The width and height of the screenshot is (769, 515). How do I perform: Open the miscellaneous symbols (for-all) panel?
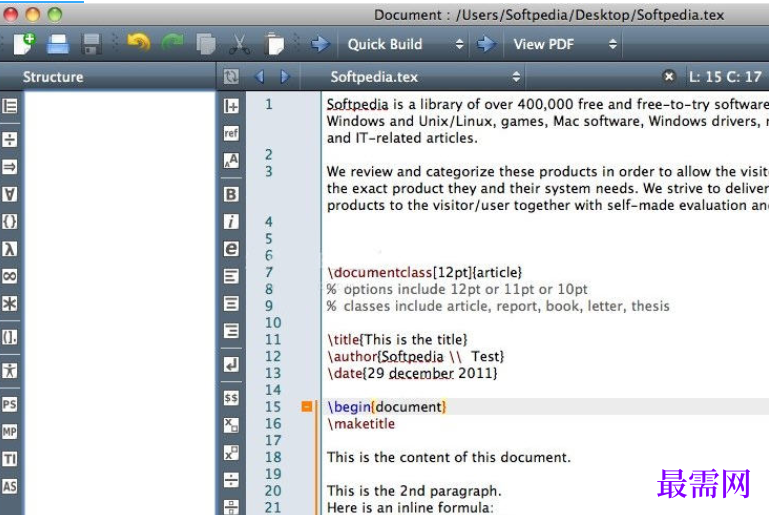coord(10,195)
